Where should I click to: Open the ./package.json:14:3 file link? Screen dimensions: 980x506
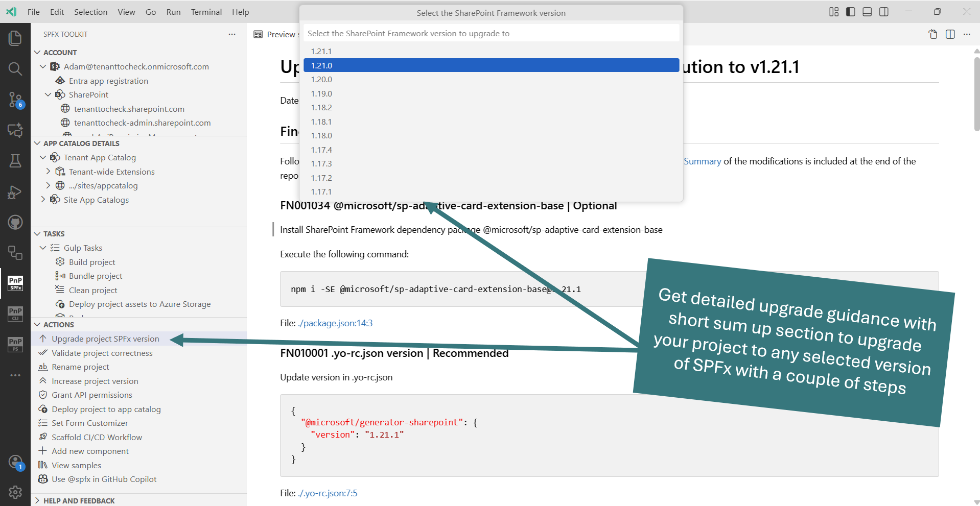(335, 323)
